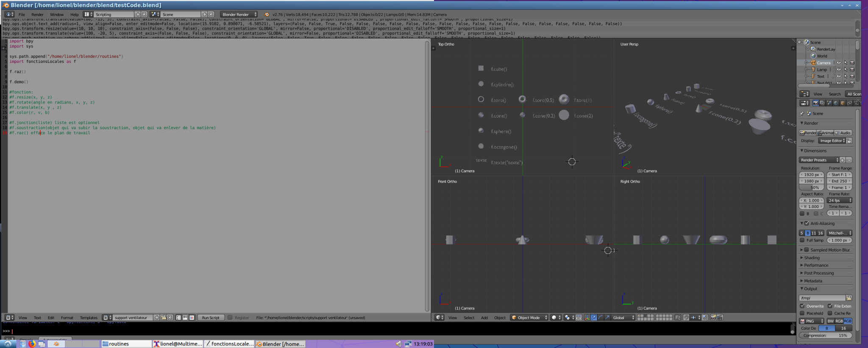Open the Global orientation dropdown
The image size is (868, 348).
click(x=623, y=317)
